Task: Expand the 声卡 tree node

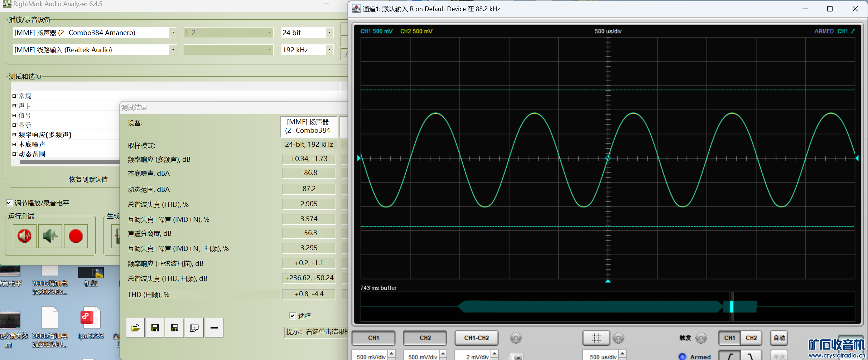Action: (14, 106)
